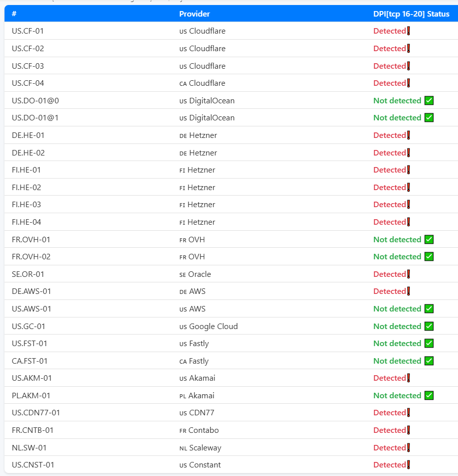Viewport: 458px width, 476px height.
Task: Click the CDN77 provider cell
Action: click(x=202, y=413)
